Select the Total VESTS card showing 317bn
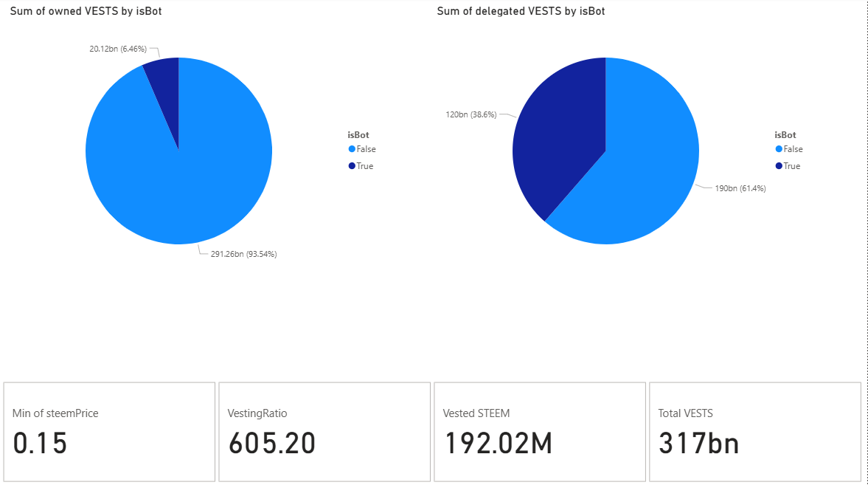 (755, 432)
